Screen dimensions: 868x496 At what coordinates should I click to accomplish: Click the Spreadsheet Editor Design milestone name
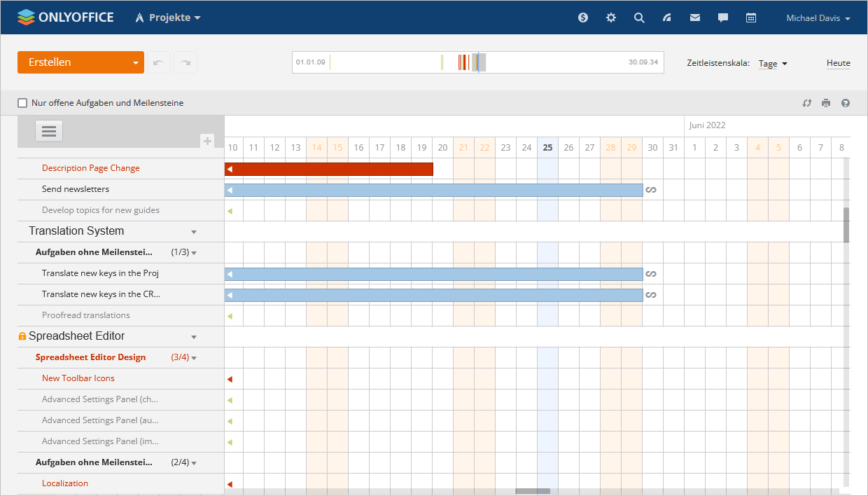pos(91,357)
